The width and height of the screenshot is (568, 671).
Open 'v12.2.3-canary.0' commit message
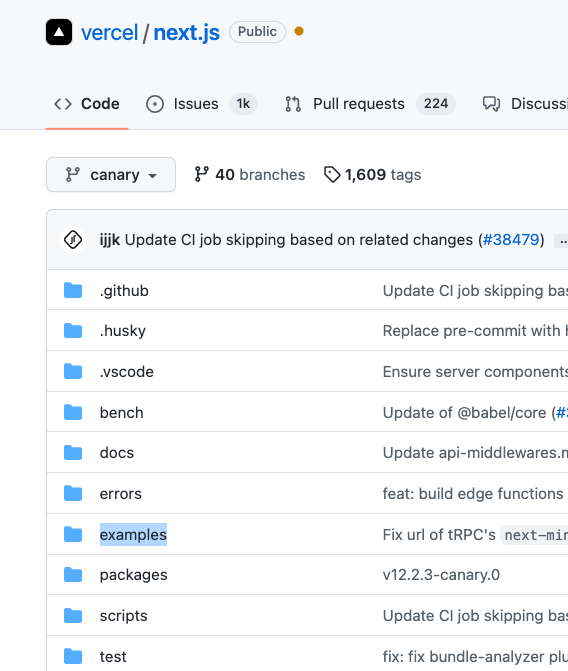click(441, 575)
